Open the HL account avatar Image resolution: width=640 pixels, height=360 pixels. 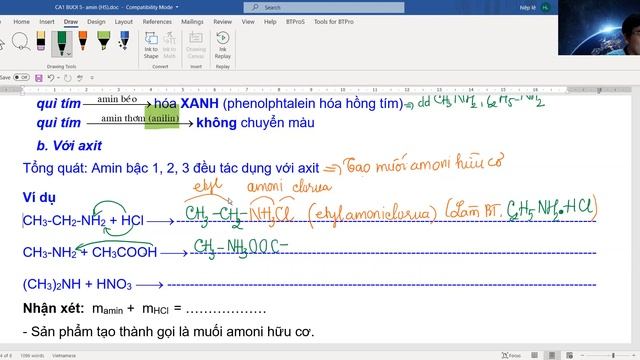tap(545, 7)
